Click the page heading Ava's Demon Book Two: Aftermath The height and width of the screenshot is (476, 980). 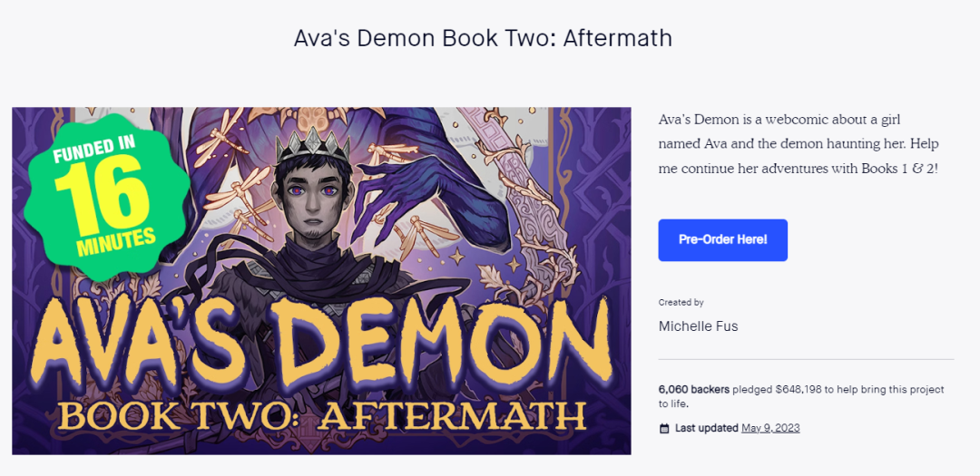pyautogui.click(x=483, y=38)
